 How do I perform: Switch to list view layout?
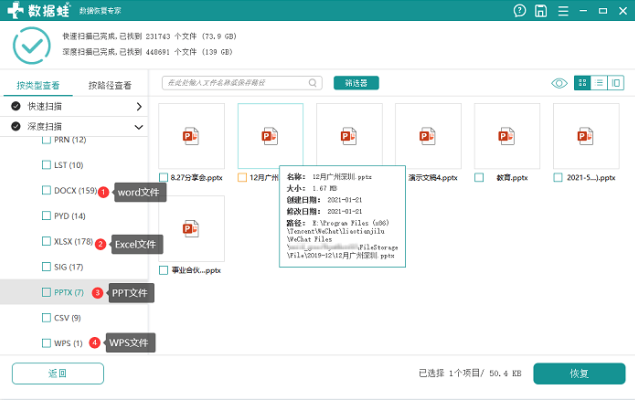tap(599, 83)
